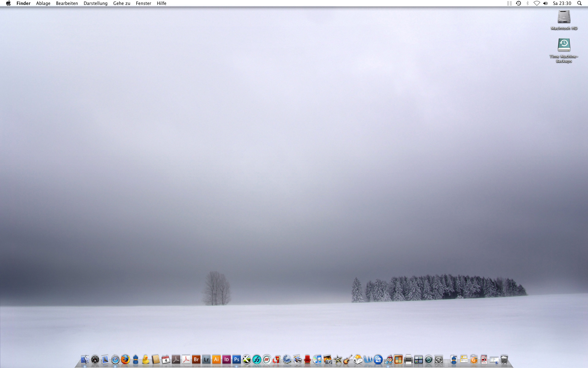Open the Apple menu
Image resolution: width=588 pixels, height=368 pixels.
8,3
